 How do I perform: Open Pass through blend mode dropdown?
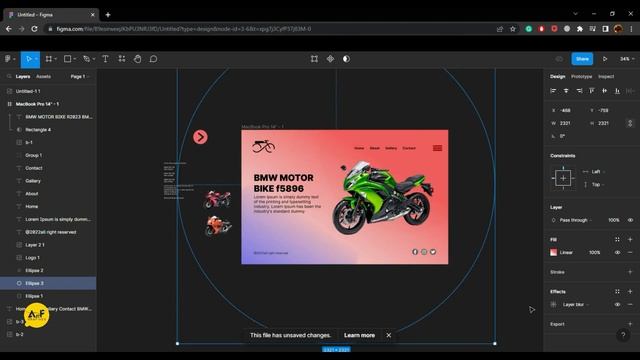[x=576, y=220]
